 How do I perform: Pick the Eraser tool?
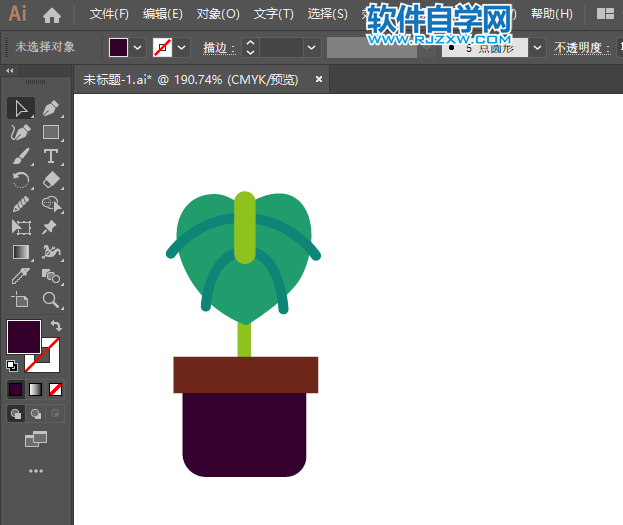[x=51, y=180]
